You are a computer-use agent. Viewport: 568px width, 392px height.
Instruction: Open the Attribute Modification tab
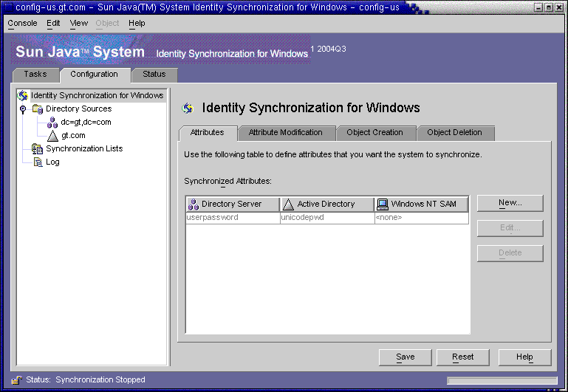coord(286,133)
